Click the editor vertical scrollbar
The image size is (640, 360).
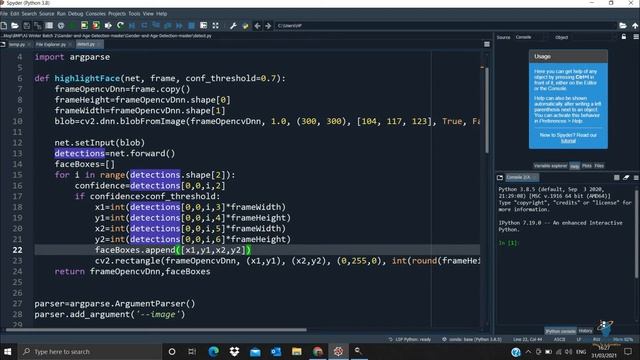(487, 110)
